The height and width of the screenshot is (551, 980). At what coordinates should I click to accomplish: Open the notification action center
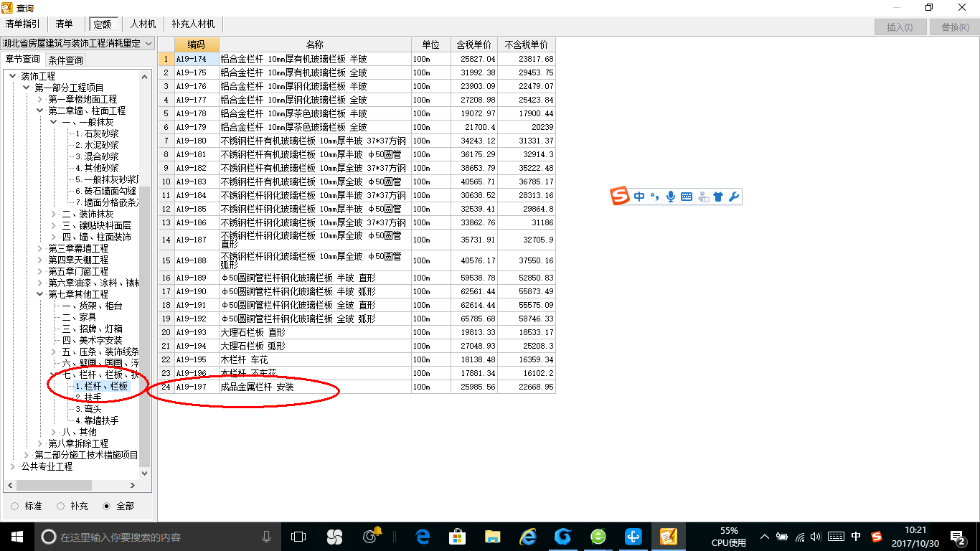coord(958,537)
